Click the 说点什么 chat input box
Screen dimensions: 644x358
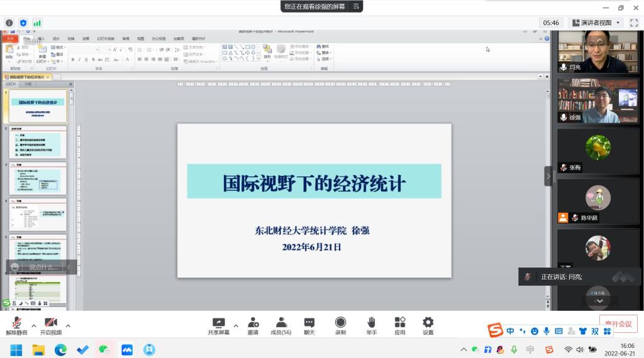click(43, 267)
